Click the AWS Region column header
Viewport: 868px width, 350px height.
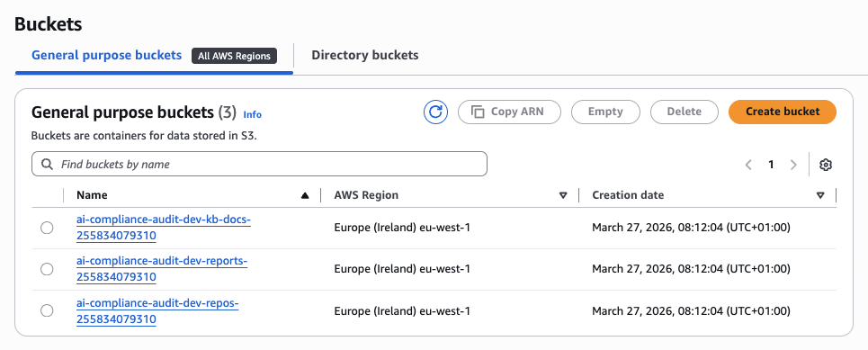coord(366,195)
